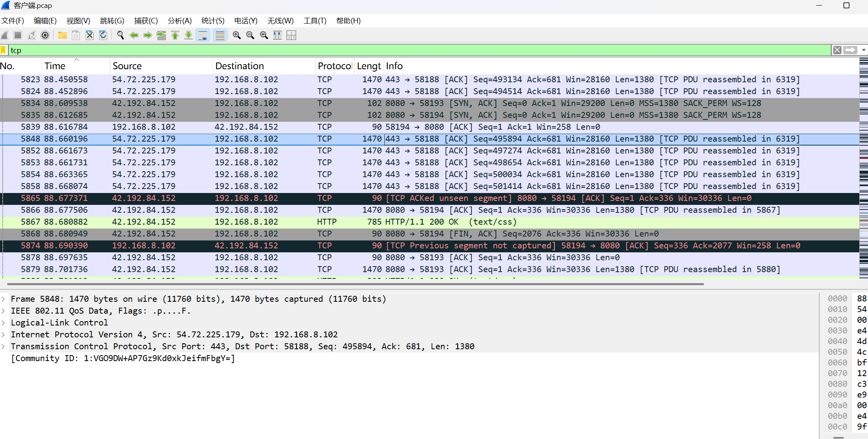Go to the first packet icon

pos(175,35)
